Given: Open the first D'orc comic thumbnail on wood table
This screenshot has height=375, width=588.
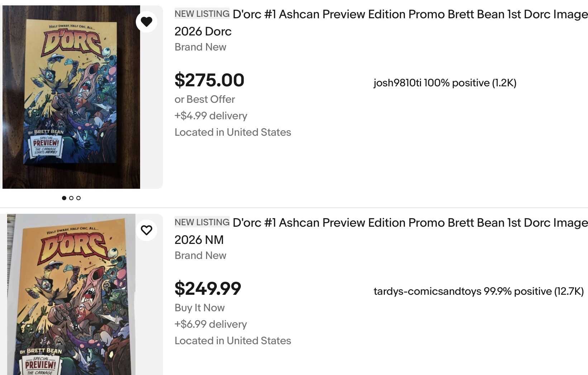Looking at the screenshot, I should (71, 97).
